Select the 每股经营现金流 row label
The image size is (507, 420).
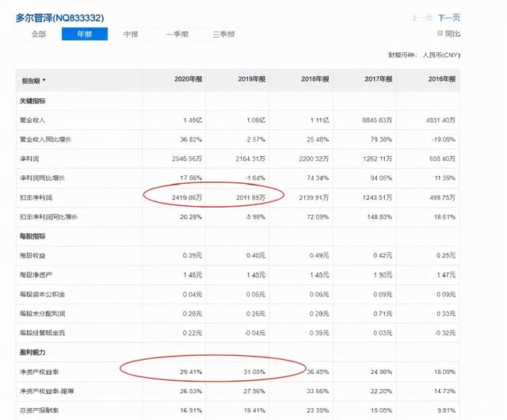(42, 333)
